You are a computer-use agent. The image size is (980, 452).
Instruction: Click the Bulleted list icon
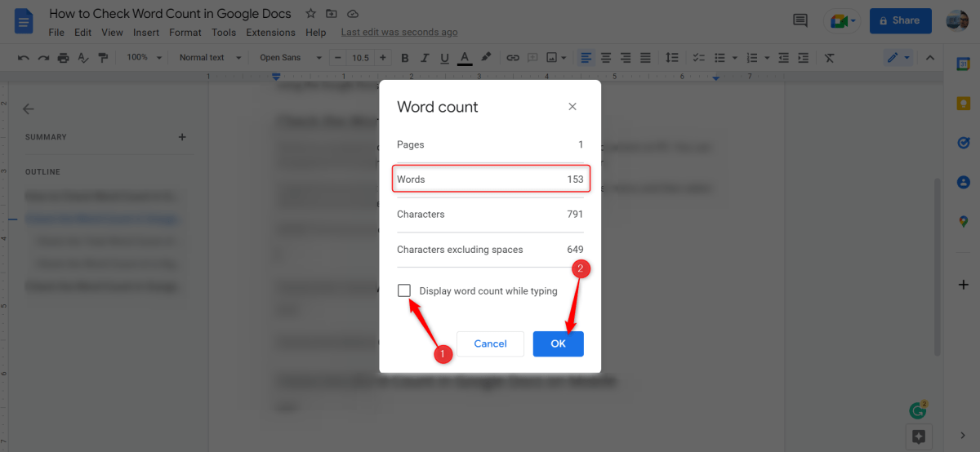tap(719, 58)
